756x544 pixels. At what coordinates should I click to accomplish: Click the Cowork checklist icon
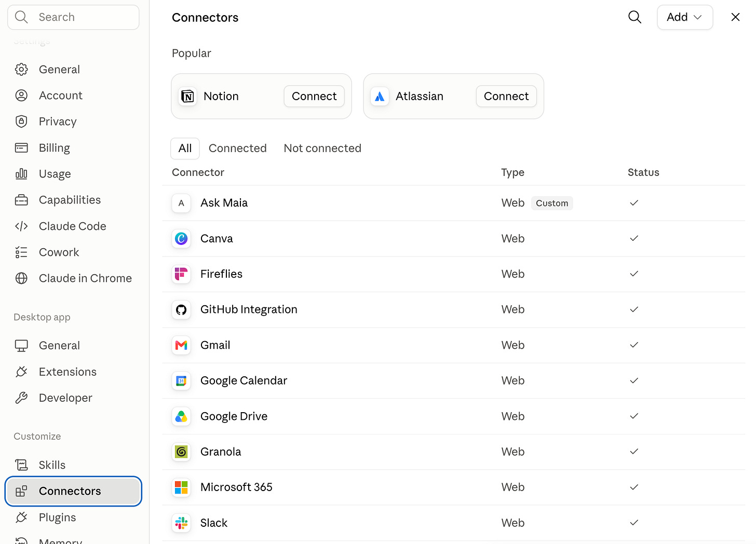pos(21,252)
